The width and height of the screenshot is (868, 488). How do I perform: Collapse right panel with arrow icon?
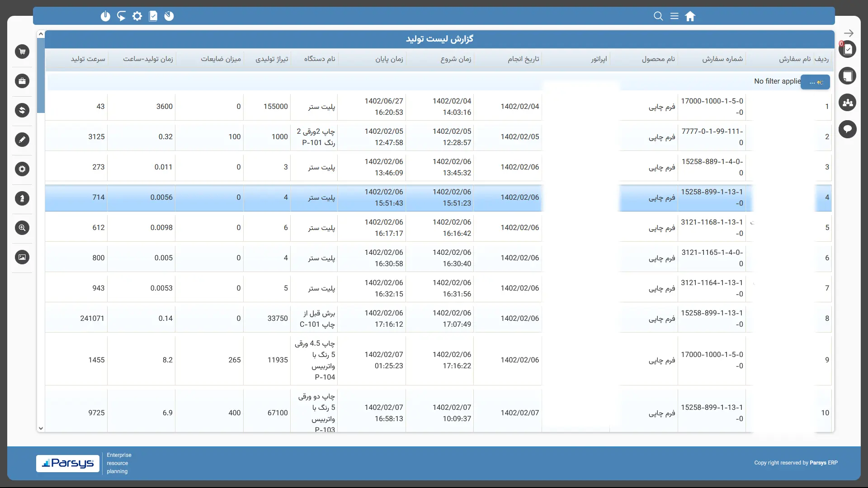[849, 33]
